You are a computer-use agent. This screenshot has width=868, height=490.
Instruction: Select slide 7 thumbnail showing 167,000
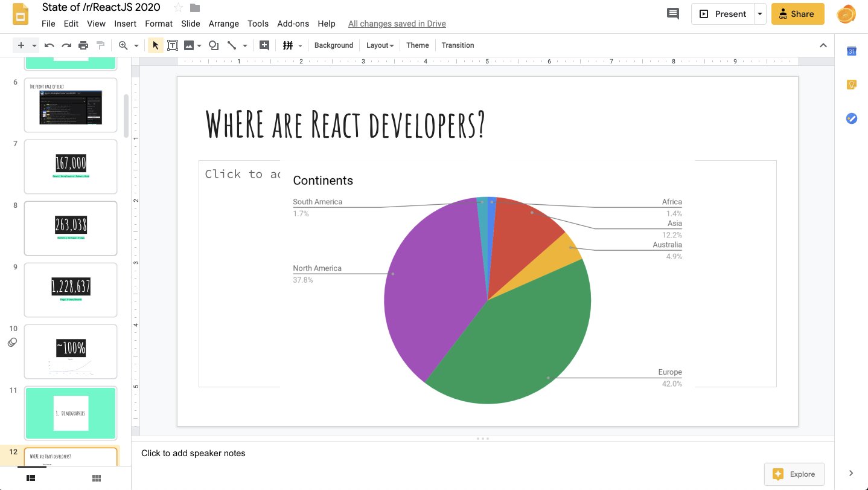pos(71,167)
